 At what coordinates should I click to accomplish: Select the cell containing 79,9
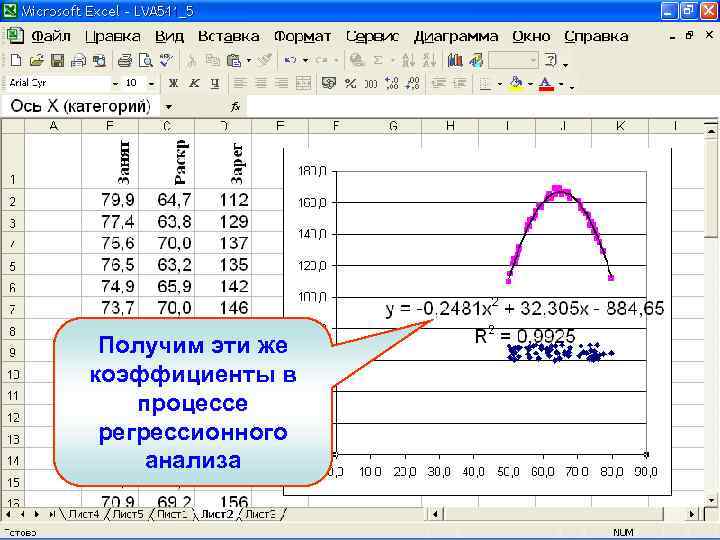[x=110, y=200]
